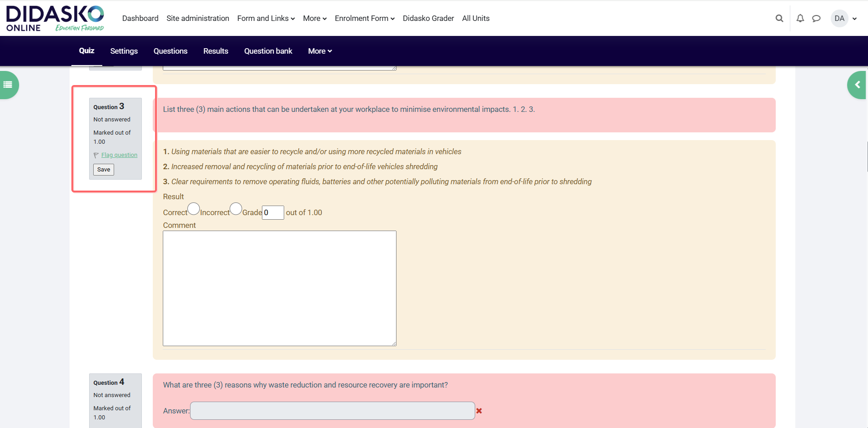This screenshot has height=428, width=868.
Task: Open the Enrolment Form dropdown
Action: click(364, 19)
